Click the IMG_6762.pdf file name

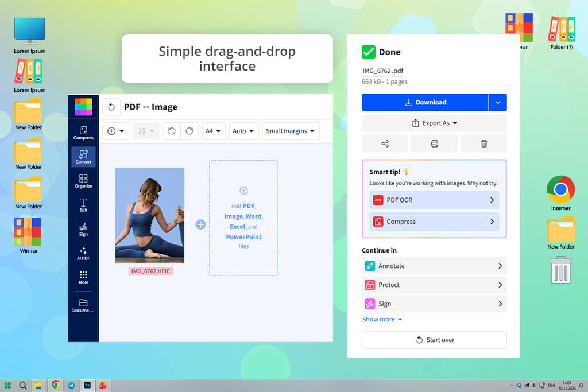[383, 71]
